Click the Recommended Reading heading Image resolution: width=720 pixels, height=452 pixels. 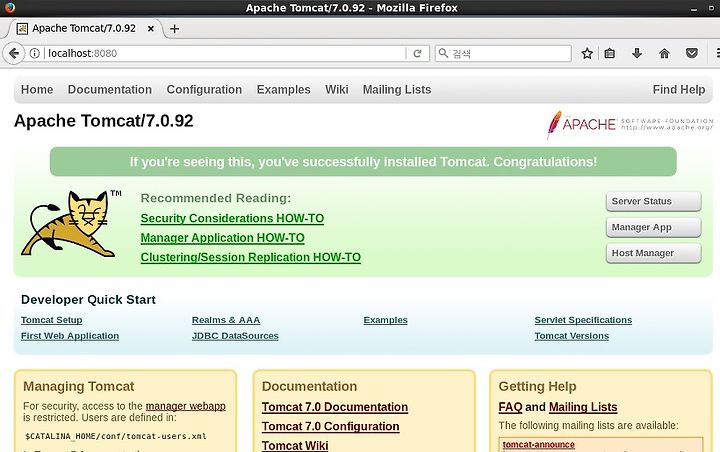[216, 198]
